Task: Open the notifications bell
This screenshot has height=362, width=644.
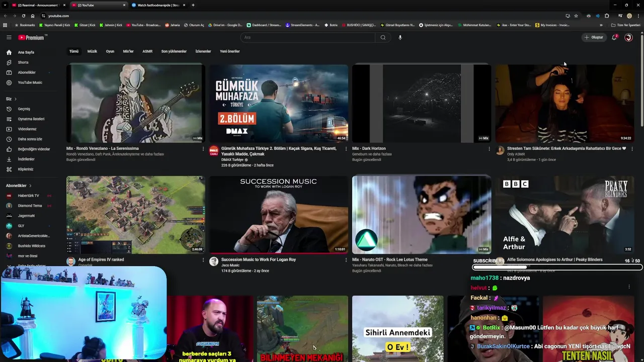Action: pos(614,37)
